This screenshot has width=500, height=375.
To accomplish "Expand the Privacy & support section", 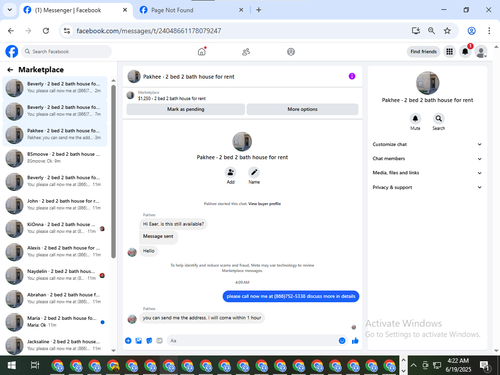I will click(x=427, y=187).
